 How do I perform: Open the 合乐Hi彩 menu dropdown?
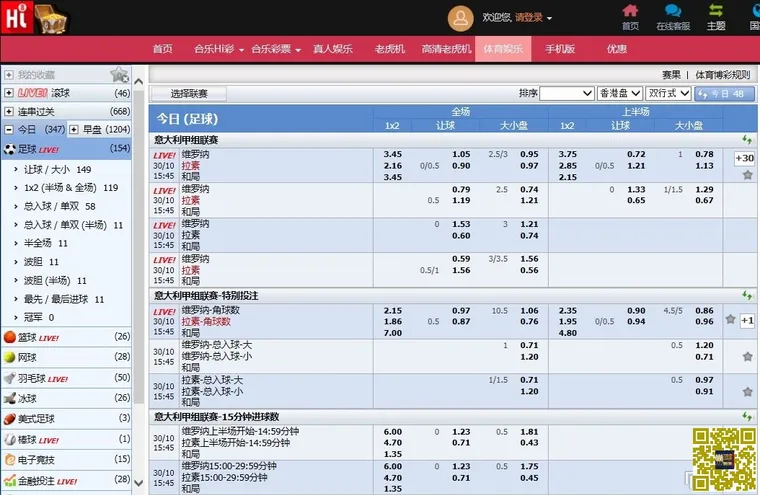[219, 49]
